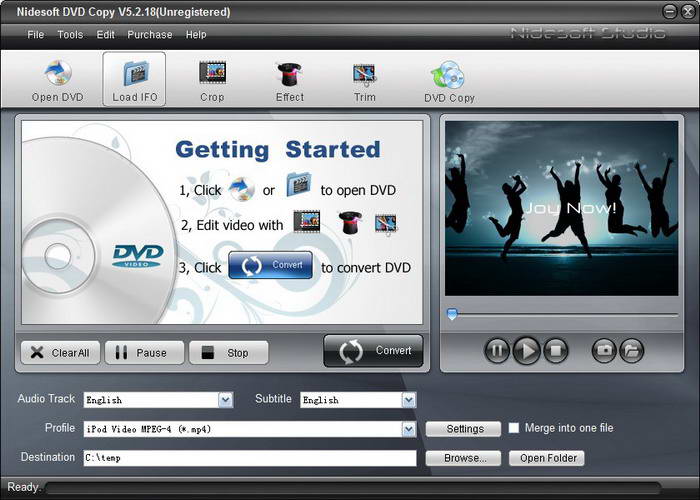The height and width of the screenshot is (500, 700).
Task: Open the File menu
Action: [36, 34]
